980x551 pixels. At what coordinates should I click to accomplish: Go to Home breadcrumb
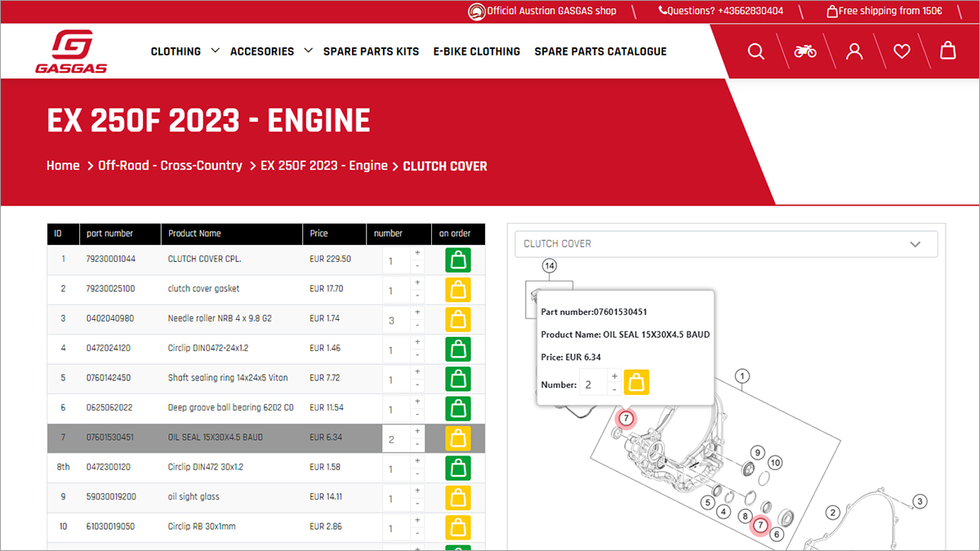tap(63, 166)
